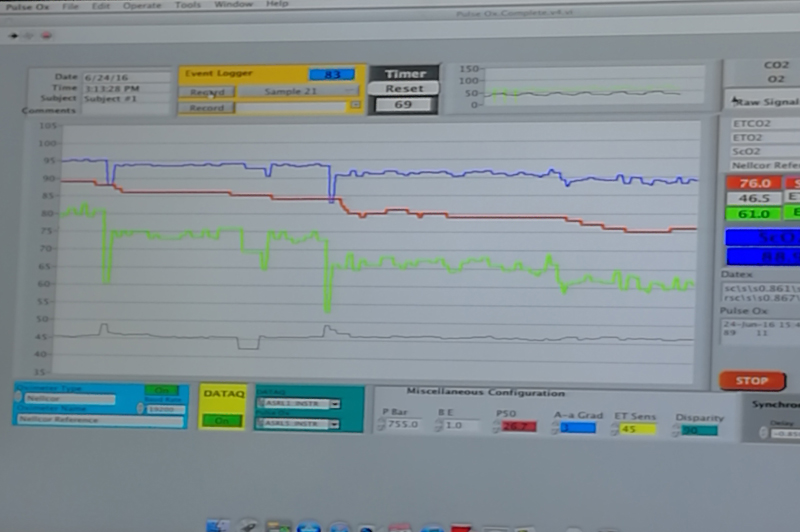Click the orange STOP button
The width and height of the screenshot is (800, 532).
752,381
